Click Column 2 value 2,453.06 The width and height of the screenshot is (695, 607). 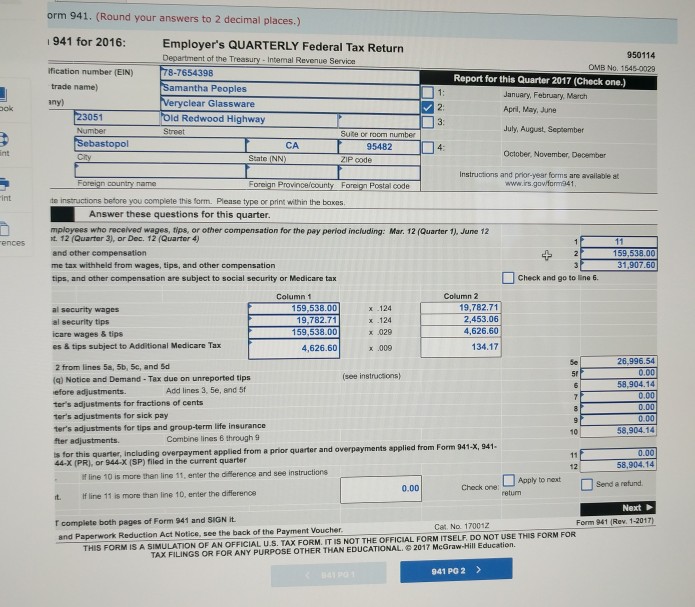(461, 319)
